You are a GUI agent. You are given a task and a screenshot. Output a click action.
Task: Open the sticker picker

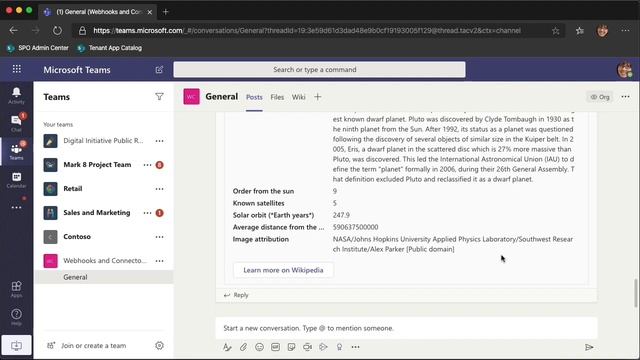[291, 347]
